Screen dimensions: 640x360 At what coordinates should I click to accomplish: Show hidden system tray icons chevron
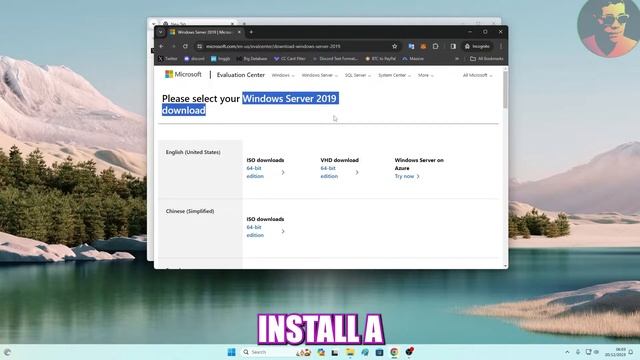tap(567, 352)
